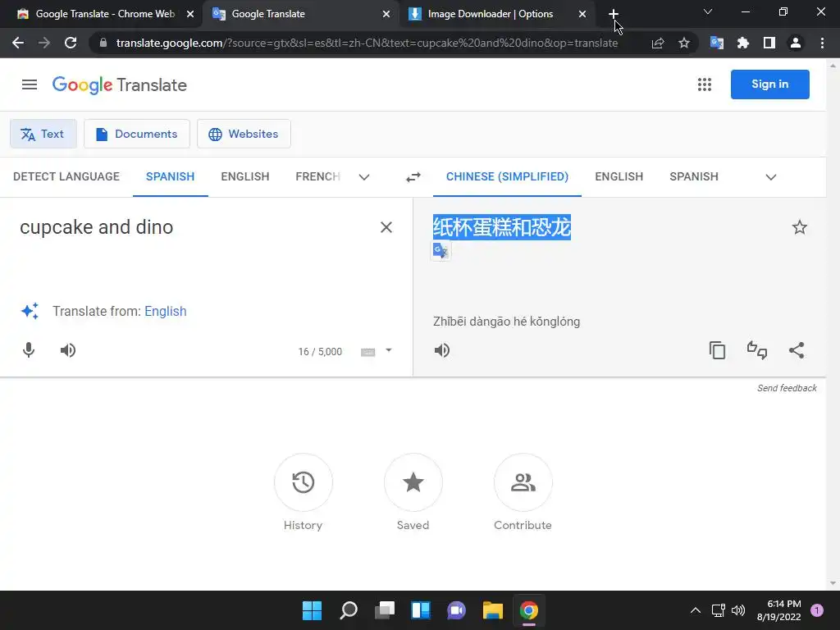Open Google Translate extension in toolbar

(717, 43)
